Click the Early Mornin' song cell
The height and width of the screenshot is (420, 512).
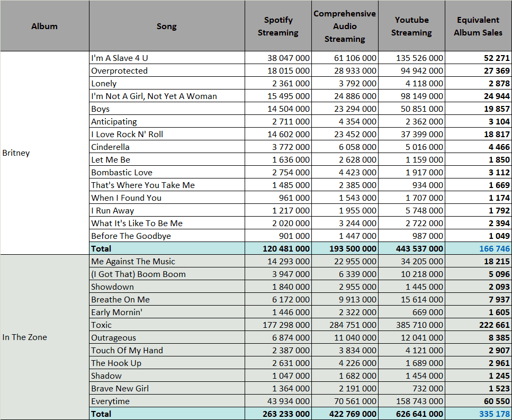[167, 312]
